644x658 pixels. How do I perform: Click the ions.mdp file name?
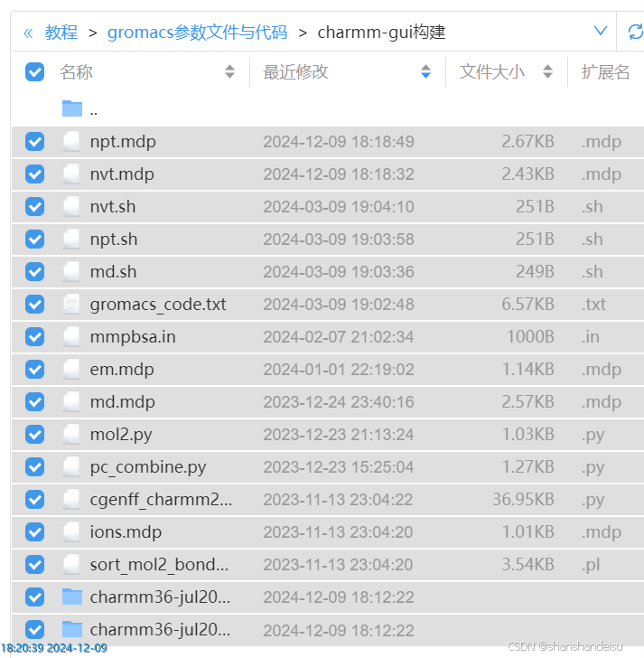(x=126, y=532)
